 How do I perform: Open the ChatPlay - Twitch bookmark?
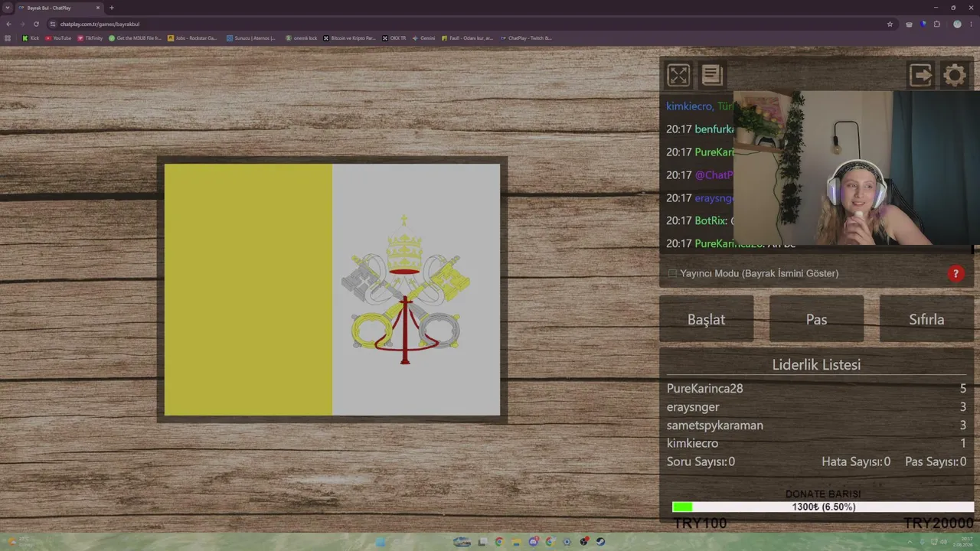pos(525,37)
